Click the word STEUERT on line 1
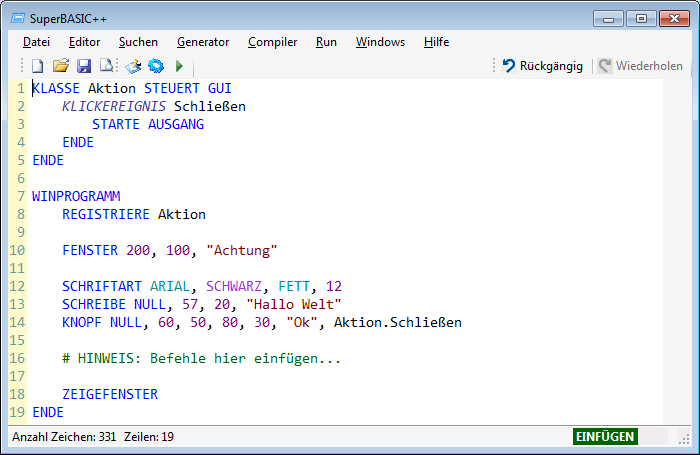The height and width of the screenshot is (455, 700). tap(171, 88)
